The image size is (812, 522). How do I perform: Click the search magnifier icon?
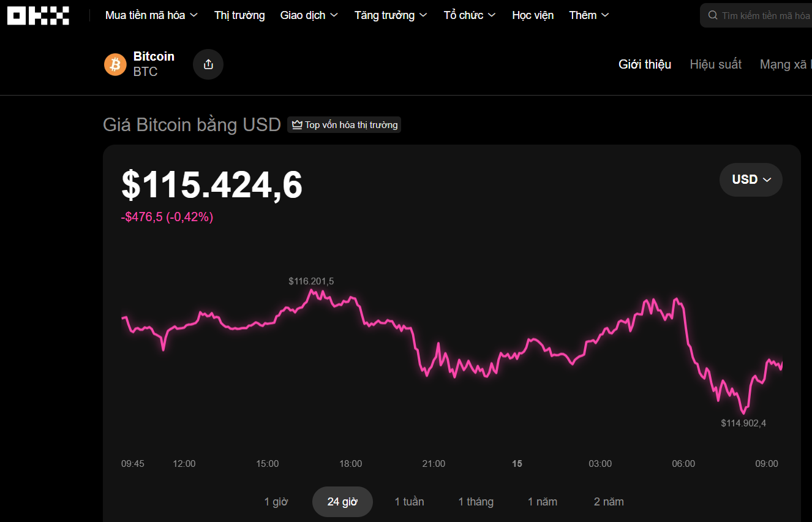point(713,15)
